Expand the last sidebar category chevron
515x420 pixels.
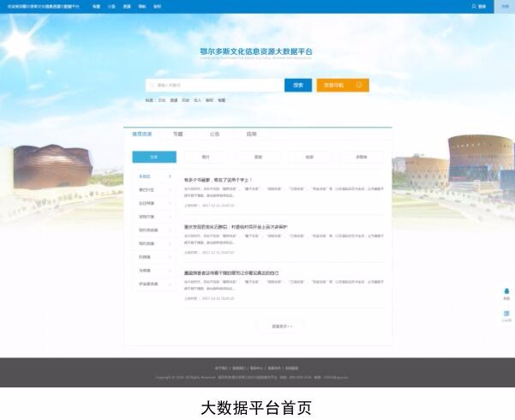tap(170, 284)
